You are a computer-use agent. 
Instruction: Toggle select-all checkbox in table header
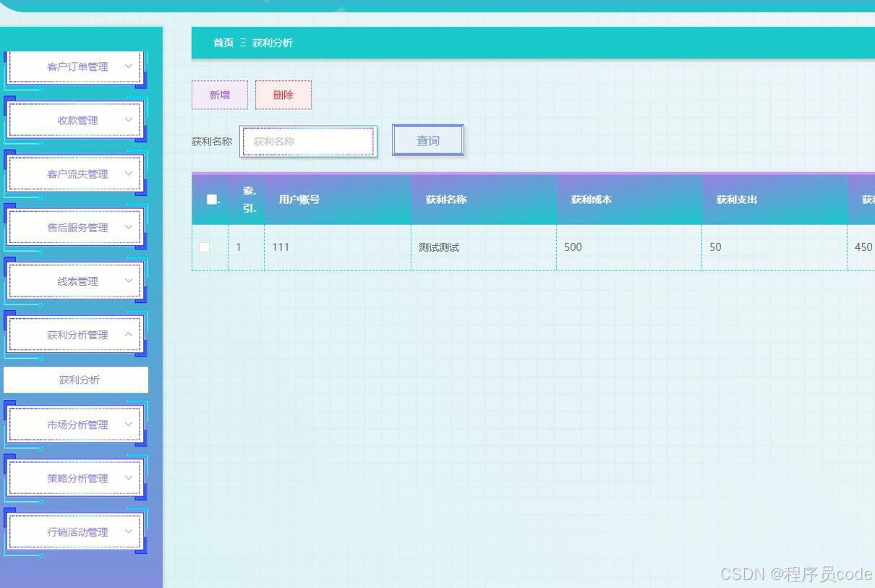click(212, 200)
